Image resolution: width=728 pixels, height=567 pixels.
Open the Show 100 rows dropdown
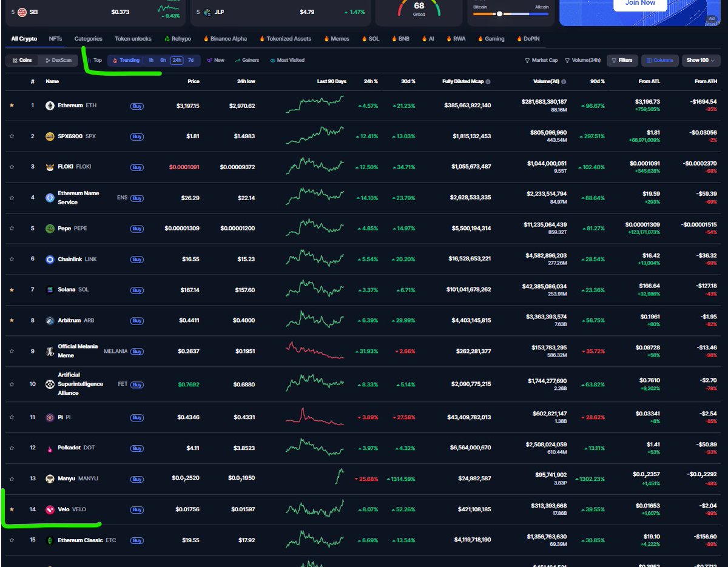(701, 60)
